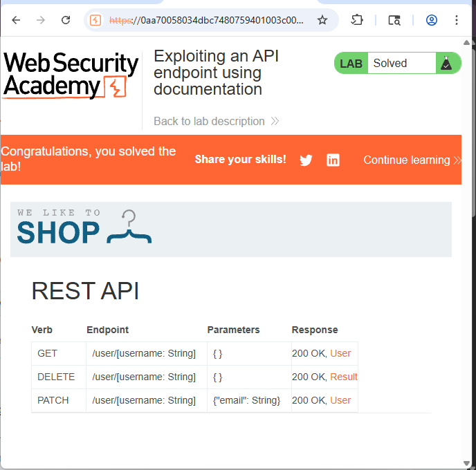The width and height of the screenshot is (476, 470).
Task: Click the {"email": String} parameters cell
Action: point(249,400)
